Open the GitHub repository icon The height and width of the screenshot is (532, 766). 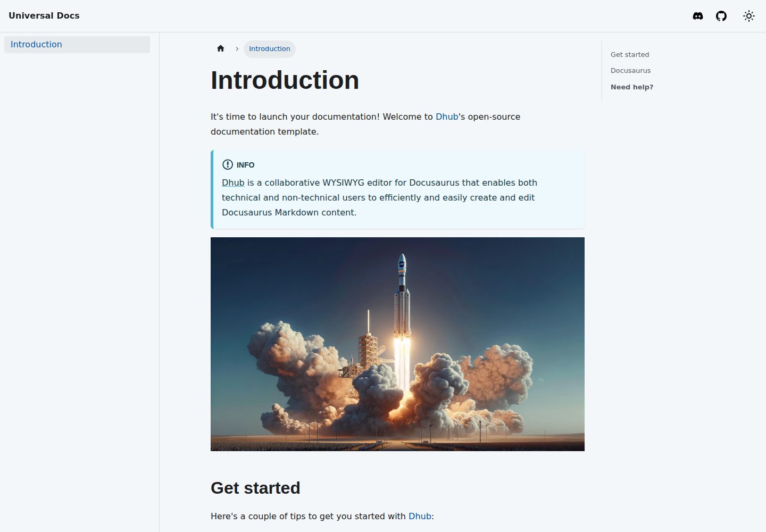pos(721,16)
